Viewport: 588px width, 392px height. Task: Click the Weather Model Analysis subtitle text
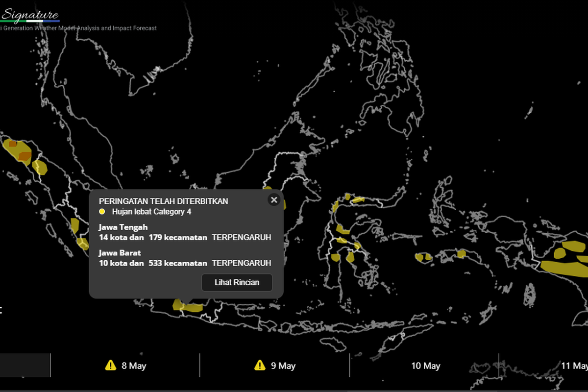click(x=78, y=28)
